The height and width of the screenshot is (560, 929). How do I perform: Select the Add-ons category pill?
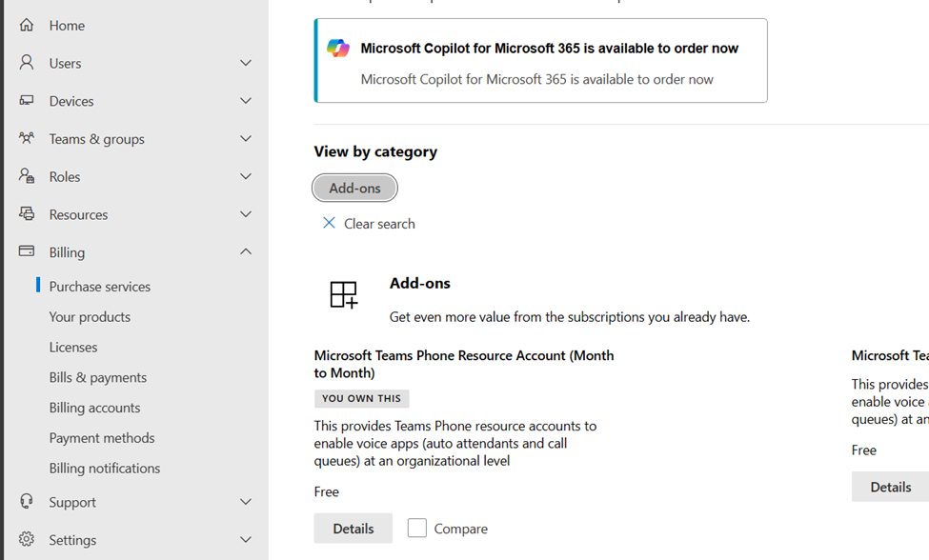pos(354,188)
